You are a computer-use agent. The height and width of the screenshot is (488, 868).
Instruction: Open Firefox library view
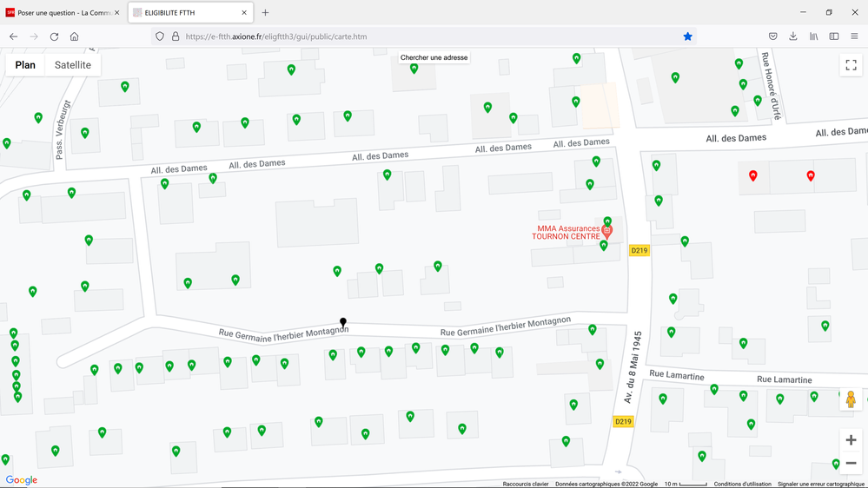coord(814,36)
